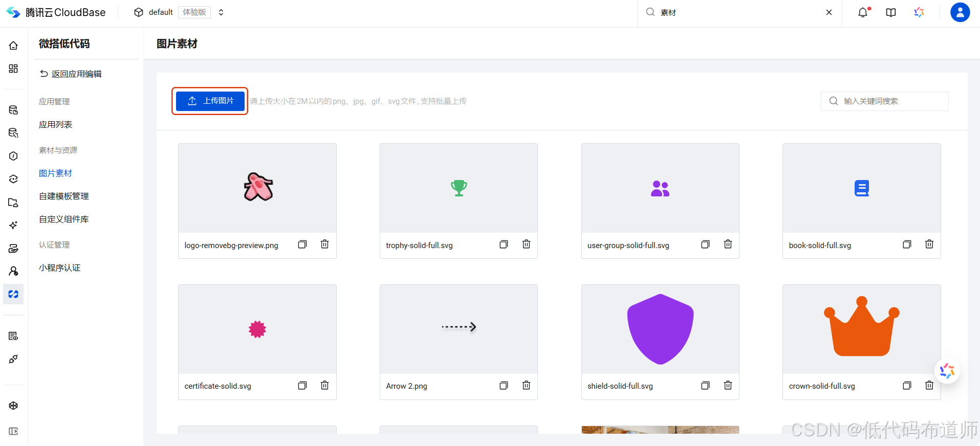Copy link for trophy-solid-full.svg
The height and width of the screenshot is (446, 980).
(504, 244)
